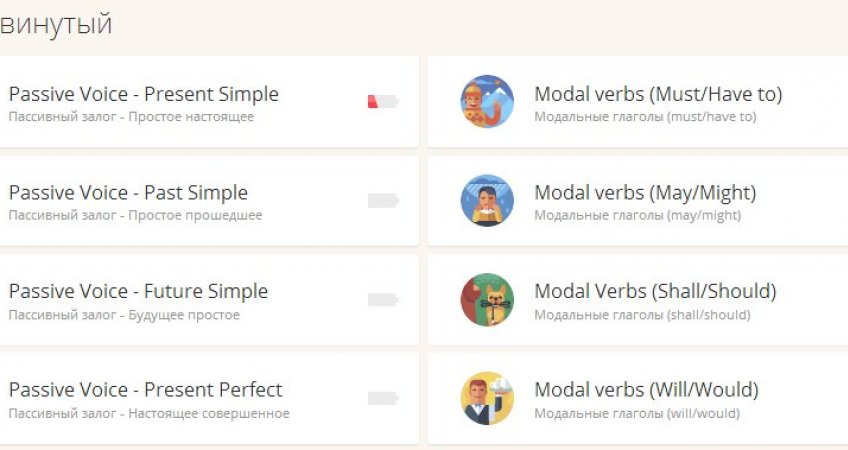The height and width of the screenshot is (450, 848).
Task: Click the Modal verbs May/Might lesson icon
Action: (487, 200)
